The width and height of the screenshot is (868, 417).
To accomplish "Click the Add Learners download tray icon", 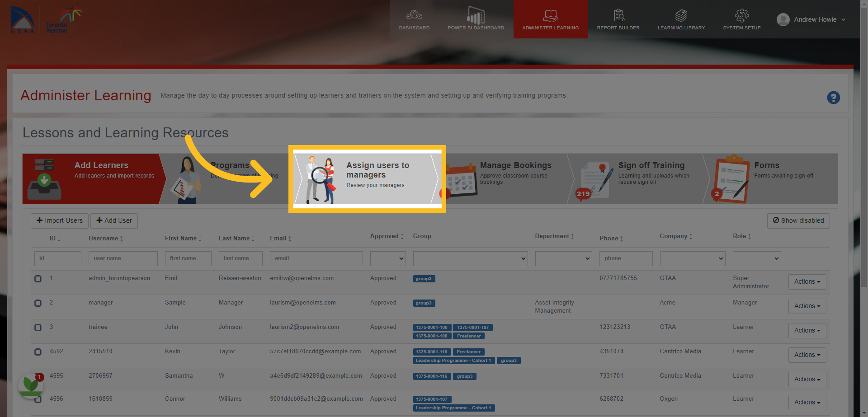I will tap(44, 179).
